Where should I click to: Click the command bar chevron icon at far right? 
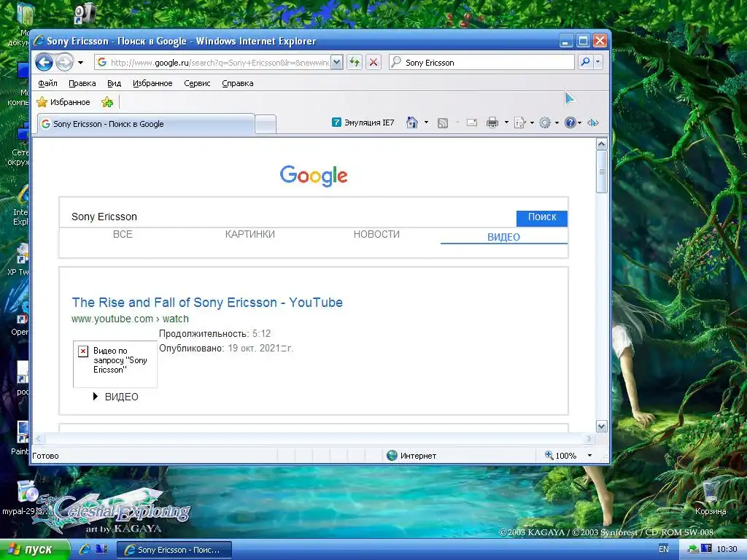pos(592,122)
